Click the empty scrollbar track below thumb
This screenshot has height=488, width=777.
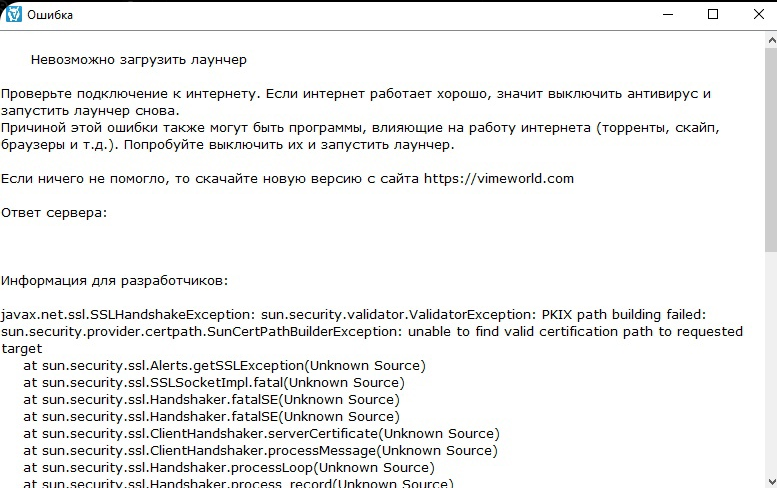pos(772,363)
